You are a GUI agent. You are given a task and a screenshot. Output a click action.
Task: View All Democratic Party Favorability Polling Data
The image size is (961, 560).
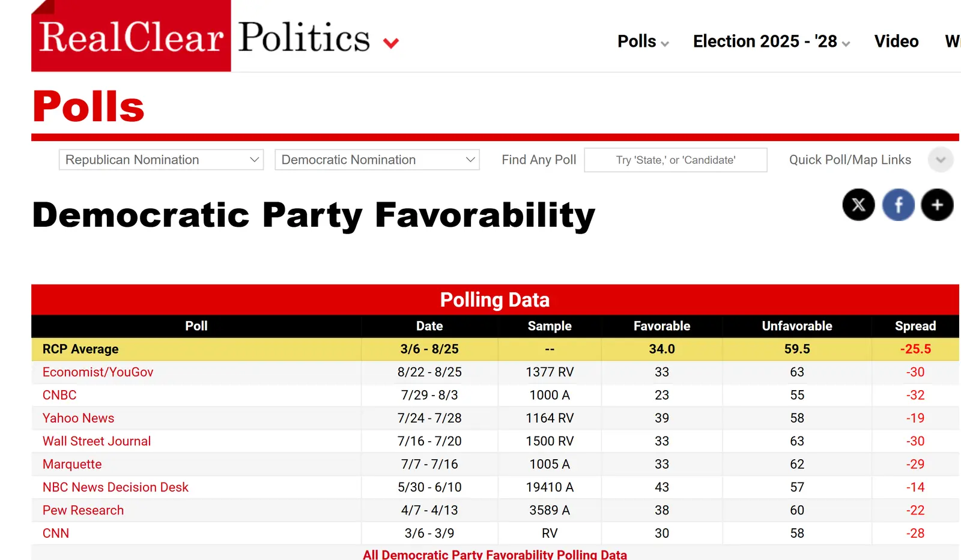(494, 555)
